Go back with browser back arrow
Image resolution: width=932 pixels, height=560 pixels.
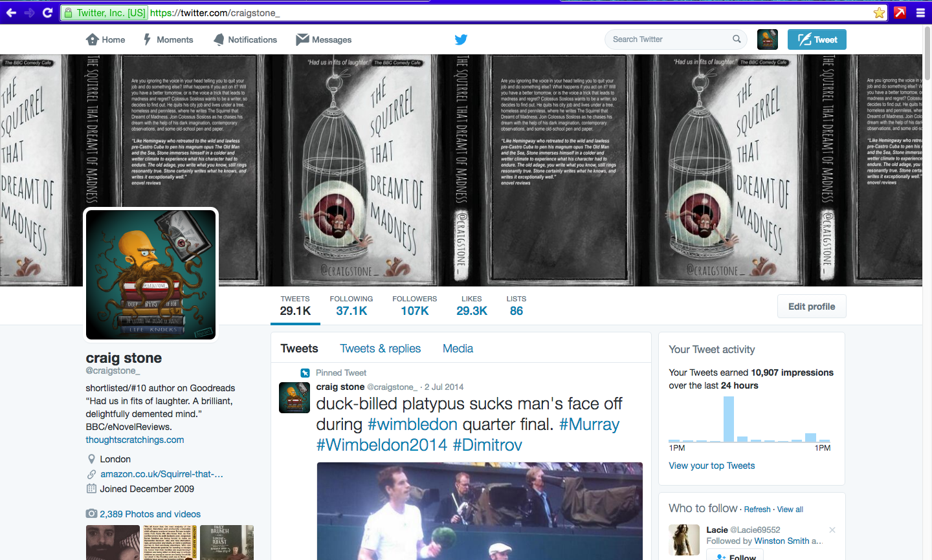11,13
